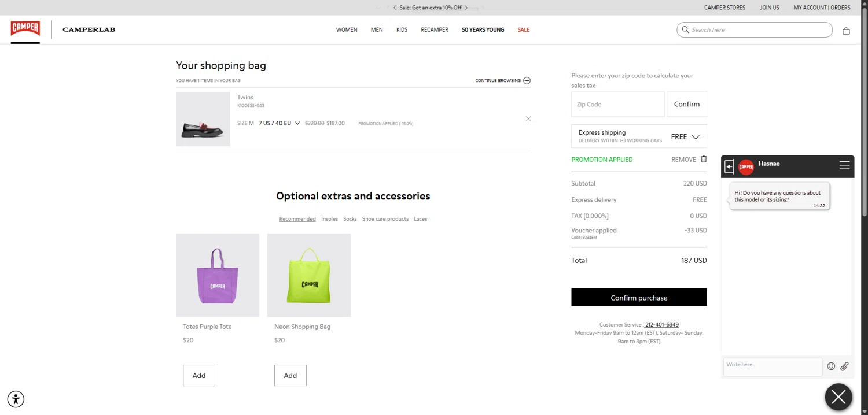Select Recommended extras tab
Viewport: 868px width, 415px height.
click(x=297, y=219)
